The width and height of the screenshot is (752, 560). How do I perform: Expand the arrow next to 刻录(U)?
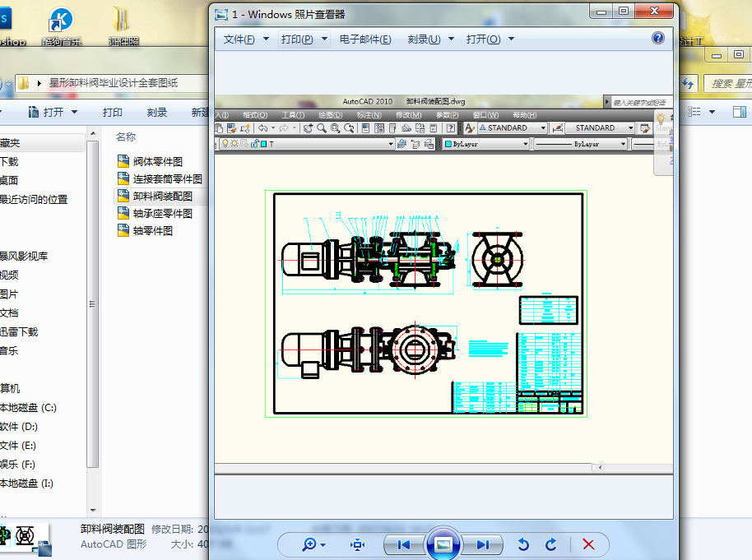(452, 39)
